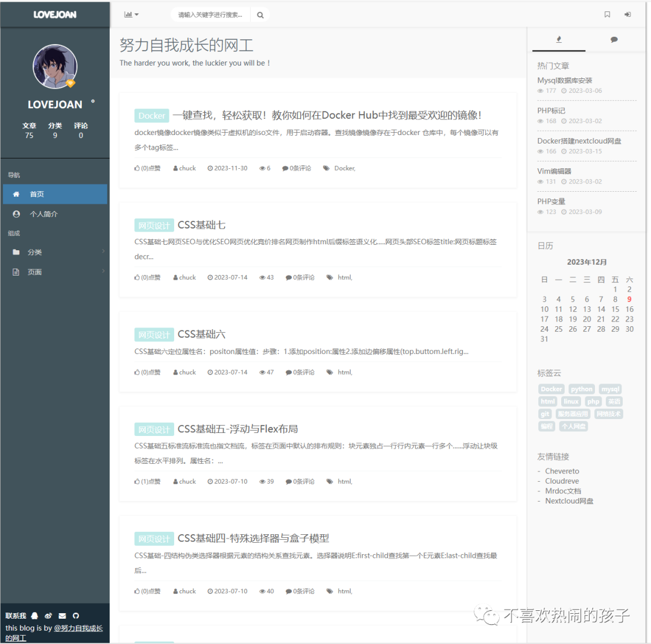Image resolution: width=651 pixels, height=644 pixels.
Task: Click the folder icon beside 分类
Action: coord(16,252)
